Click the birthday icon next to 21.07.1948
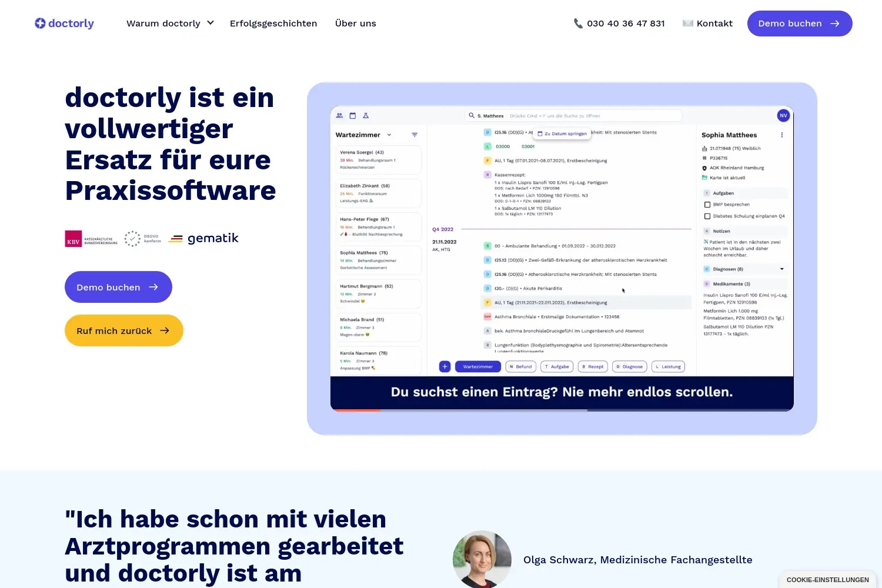The image size is (882, 588). pyautogui.click(x=704, y=149)
